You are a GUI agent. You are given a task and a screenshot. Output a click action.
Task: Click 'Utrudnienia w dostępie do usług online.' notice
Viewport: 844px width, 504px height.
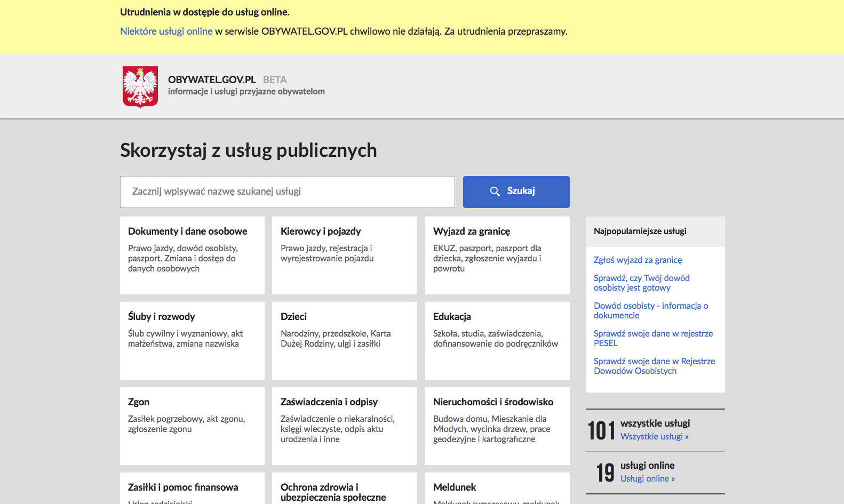[x=205, y=12]
